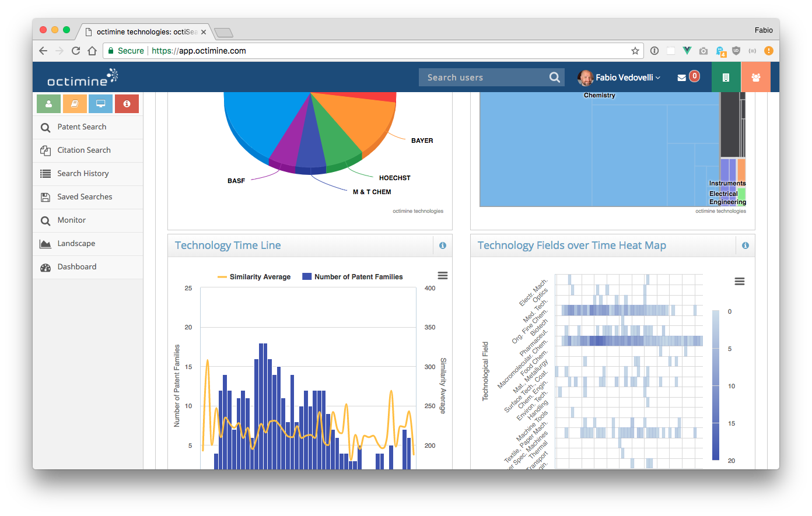Click the BASF pie chart label
The width and height of the screenshot is (812, 516).
236,181
